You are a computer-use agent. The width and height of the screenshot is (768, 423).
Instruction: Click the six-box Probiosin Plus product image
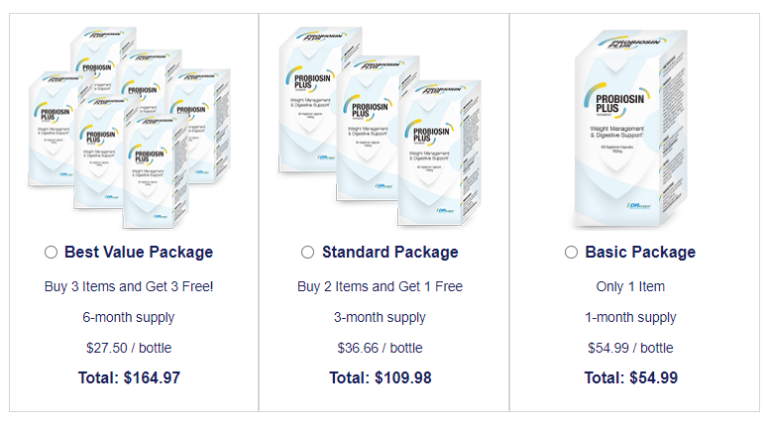pos(133,128)
